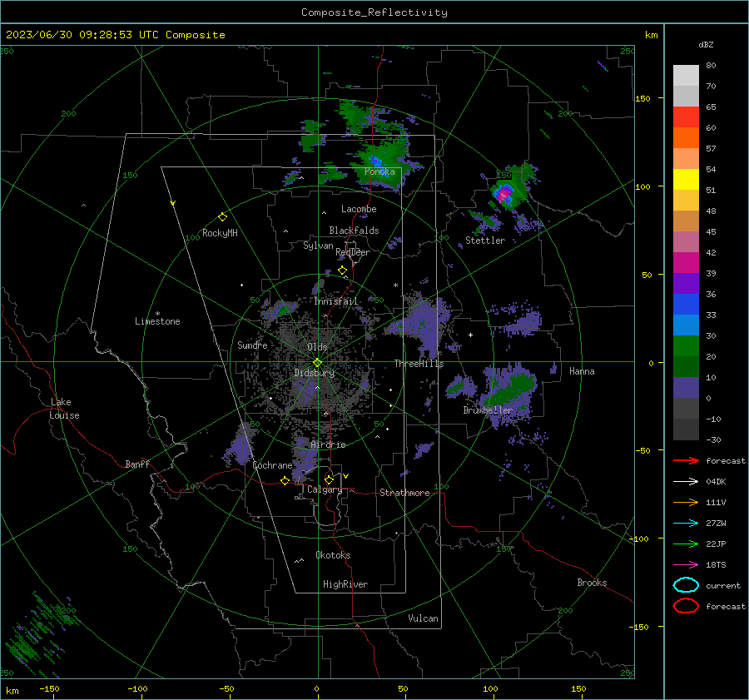Click the Drumheller city label
The width and height of the screenshot is (749, 700).
point(488,410)
